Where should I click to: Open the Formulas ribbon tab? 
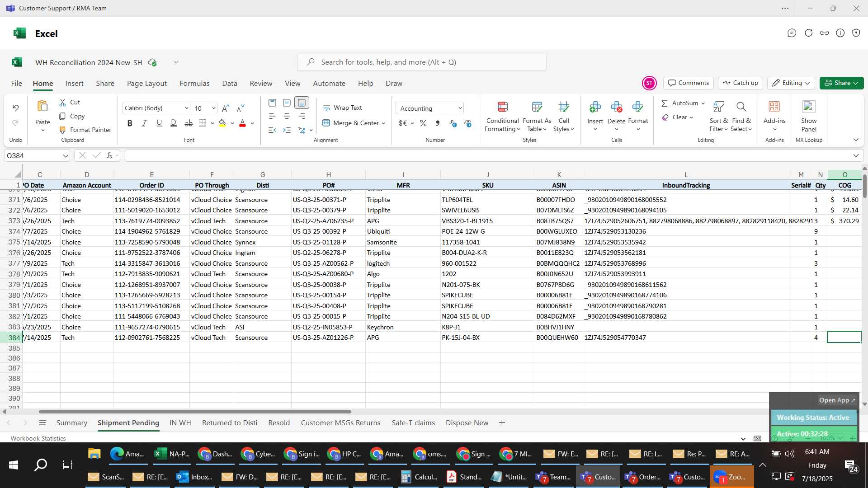(194, 84)
